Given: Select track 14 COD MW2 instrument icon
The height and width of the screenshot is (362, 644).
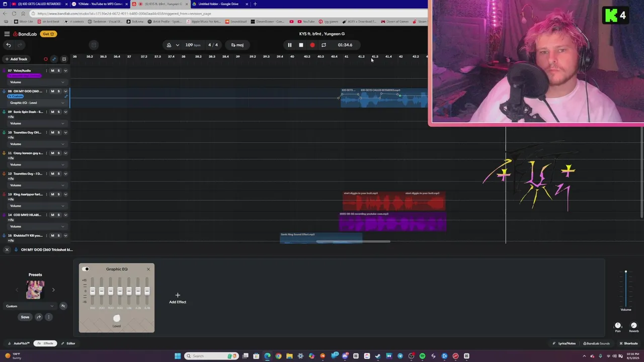Looking at the screenshot, I should pyautogui.click(x=4, y=215).
